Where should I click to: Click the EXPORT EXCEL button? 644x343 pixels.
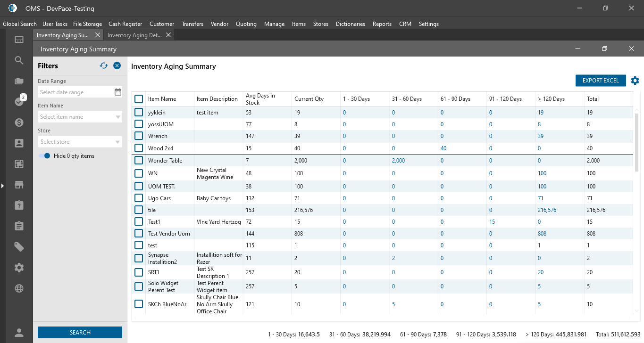(x=600, y=81)
